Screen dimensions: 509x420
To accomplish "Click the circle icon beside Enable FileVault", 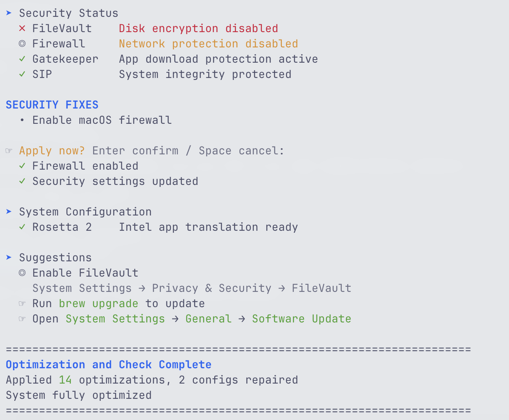I will click(22, 273).
